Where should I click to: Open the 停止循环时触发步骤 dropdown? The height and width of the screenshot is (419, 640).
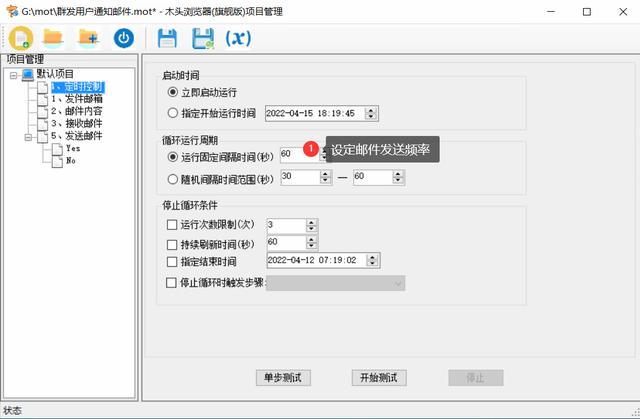click(x=336, y=283)
